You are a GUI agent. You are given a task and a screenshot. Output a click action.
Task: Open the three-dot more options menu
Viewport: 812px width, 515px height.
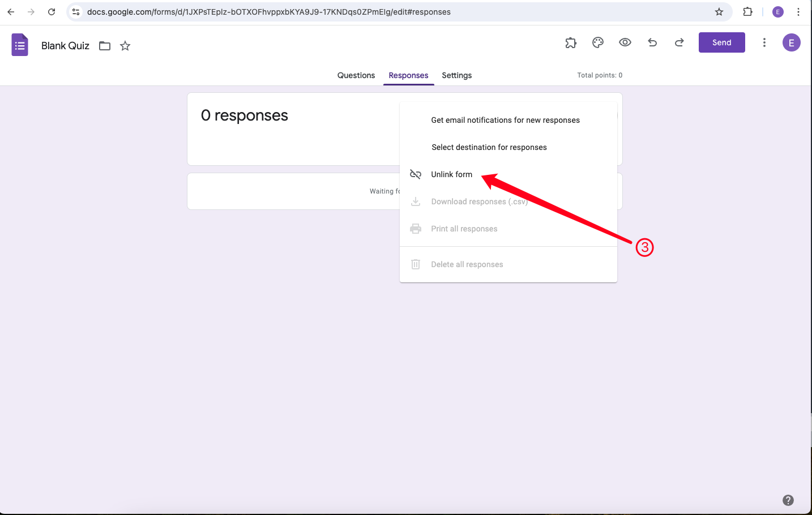point(764,42)
